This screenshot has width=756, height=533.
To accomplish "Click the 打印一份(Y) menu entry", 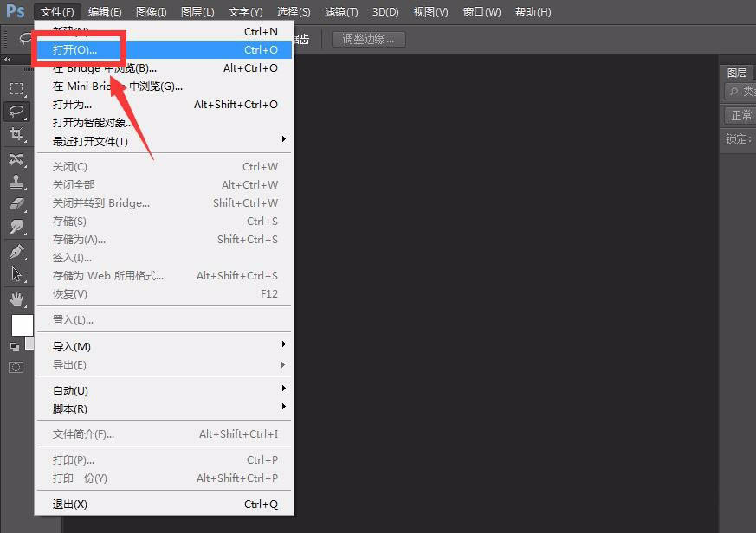I will pos(165,478).
